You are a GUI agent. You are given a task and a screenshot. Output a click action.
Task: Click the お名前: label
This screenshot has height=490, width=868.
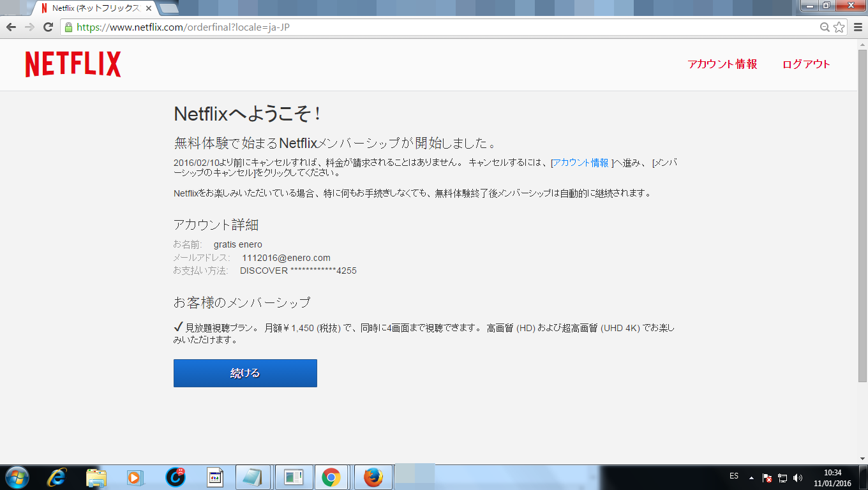188,244
